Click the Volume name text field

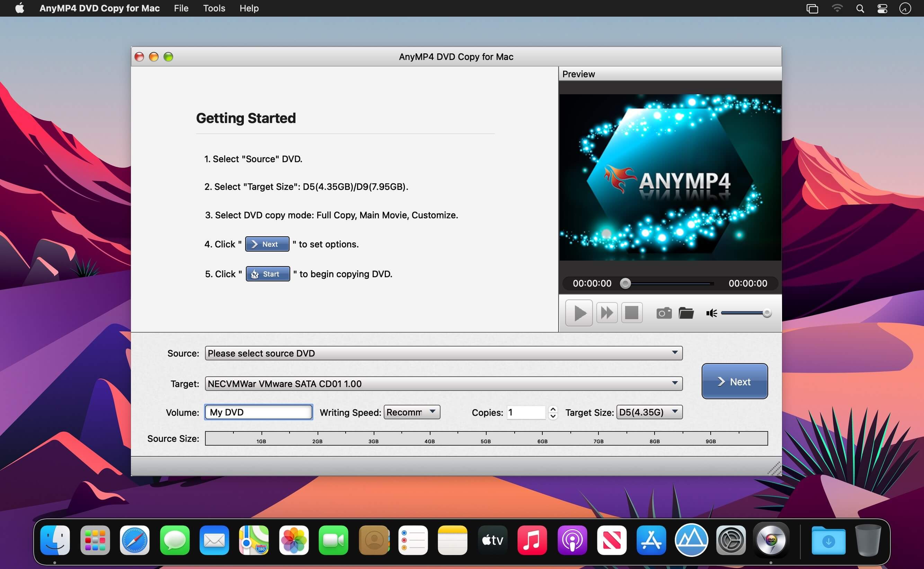coord(259,412)
